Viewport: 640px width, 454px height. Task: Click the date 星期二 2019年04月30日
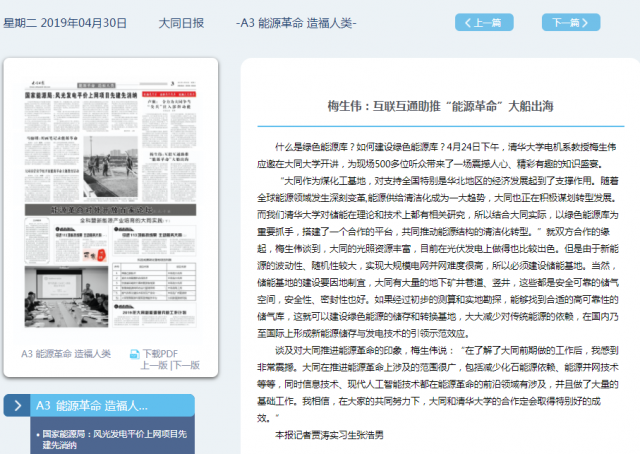pos(65,23)
